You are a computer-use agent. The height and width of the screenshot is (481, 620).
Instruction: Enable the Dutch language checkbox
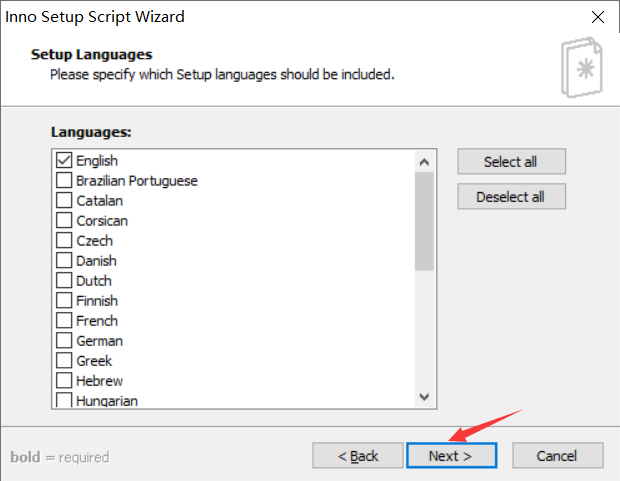click(x=64, y=280)
